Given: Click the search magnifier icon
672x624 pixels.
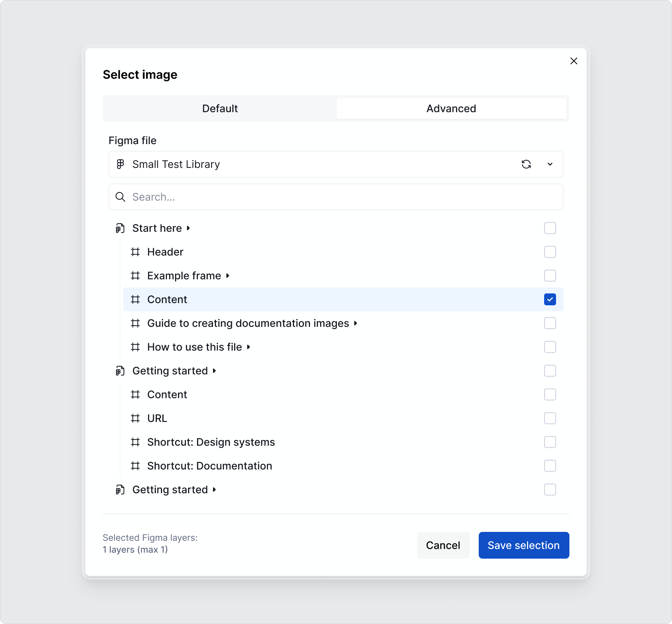Looking at the screenshot, I should click(x=120, y=197).
